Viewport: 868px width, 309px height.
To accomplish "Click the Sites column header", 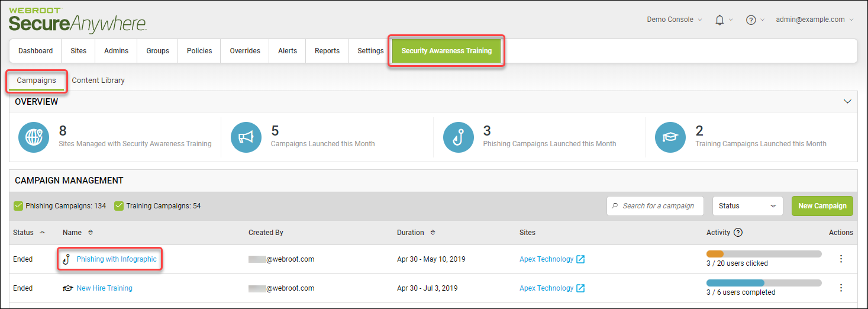I will pos(527,233).
